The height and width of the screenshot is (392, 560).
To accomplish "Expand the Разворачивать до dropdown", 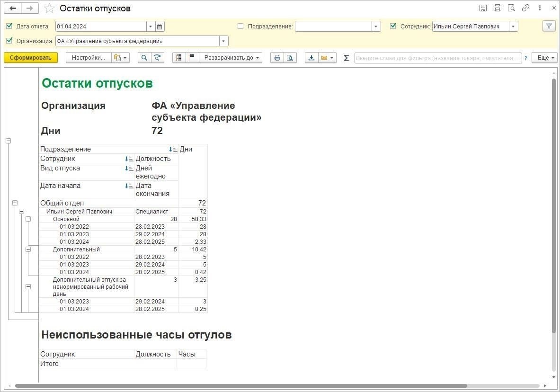I will [x=231, y=58].
